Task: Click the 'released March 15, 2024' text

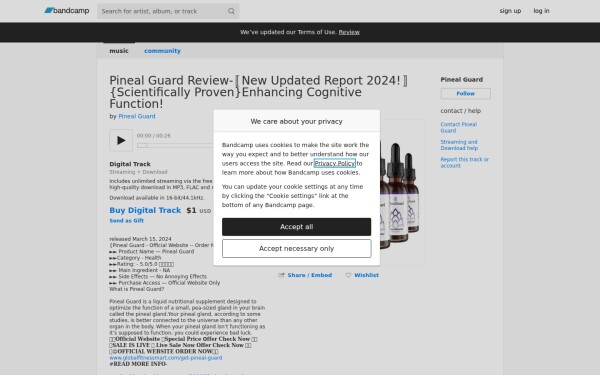Action: [x=140, y=239]
